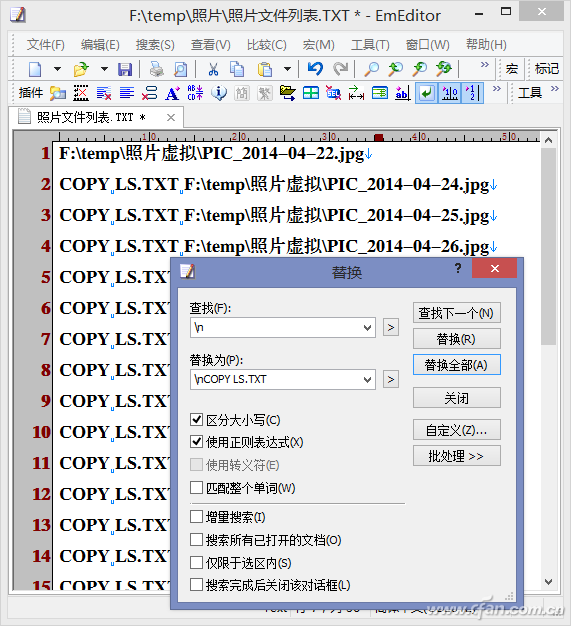
Task: Expand the main toolbar overflow chevron
Action: [484, 65]
